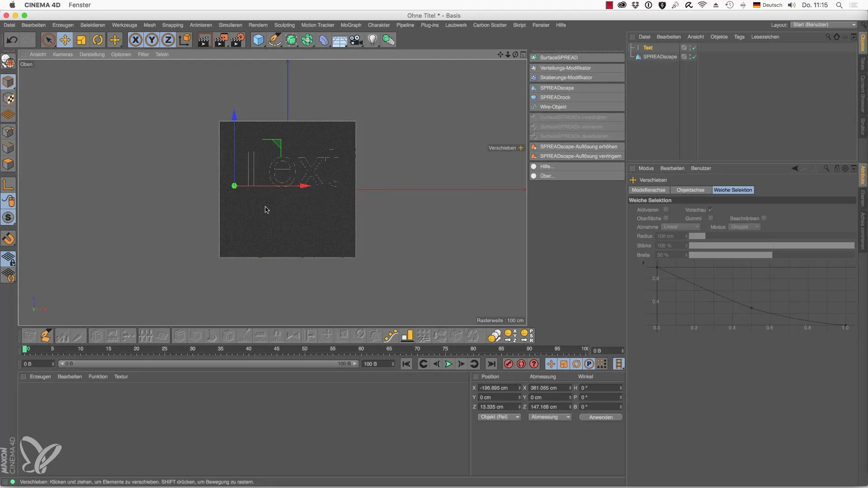Switch to Weiche Selektion tab
Screen dimensions: 868x488
point(733,190)
